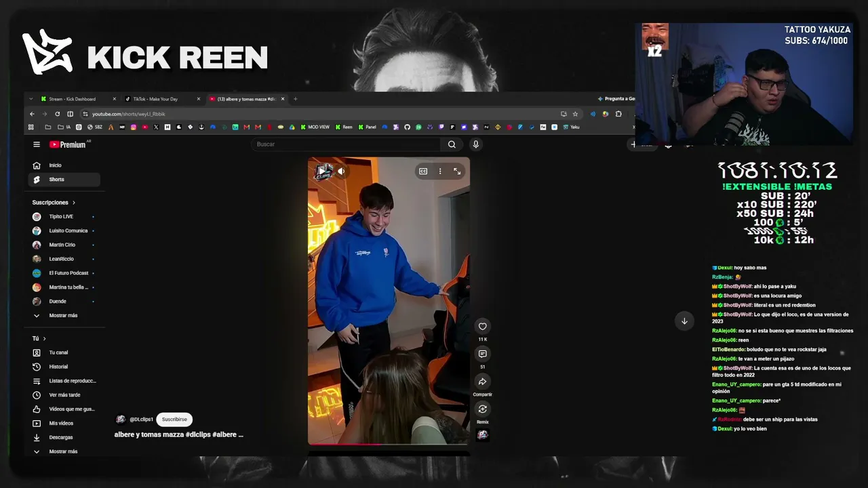Open a new browser tab

point(295,99)
